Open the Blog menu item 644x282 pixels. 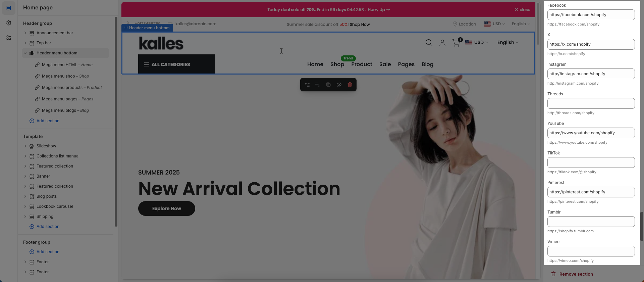click(427, 64)
